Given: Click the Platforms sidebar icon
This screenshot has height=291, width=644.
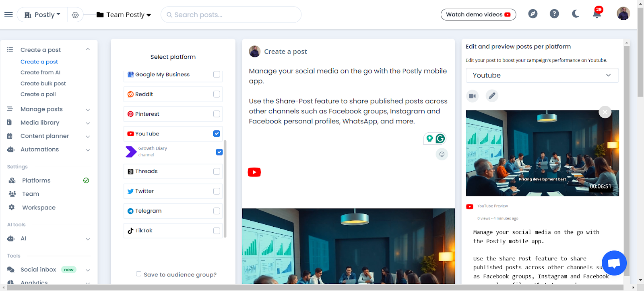Looking at the screenshot, I should click(x=12, y=180).
